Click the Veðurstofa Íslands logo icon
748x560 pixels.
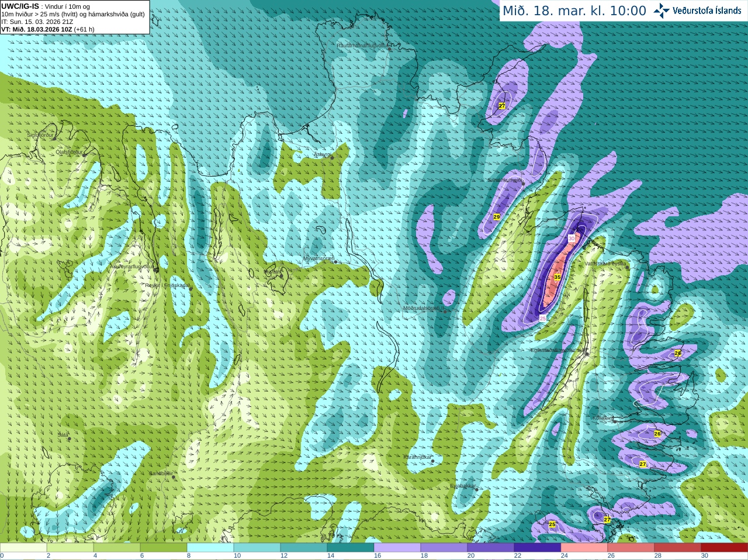pos(662,11)
